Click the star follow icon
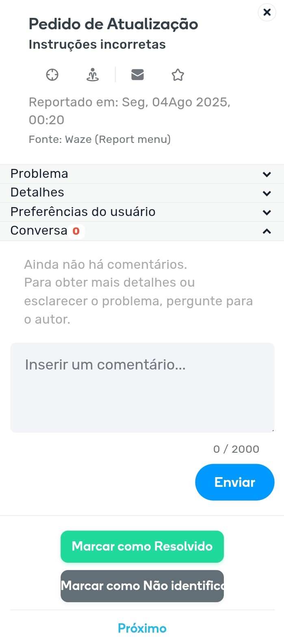284x644 pixels. [x=178, y=75]
